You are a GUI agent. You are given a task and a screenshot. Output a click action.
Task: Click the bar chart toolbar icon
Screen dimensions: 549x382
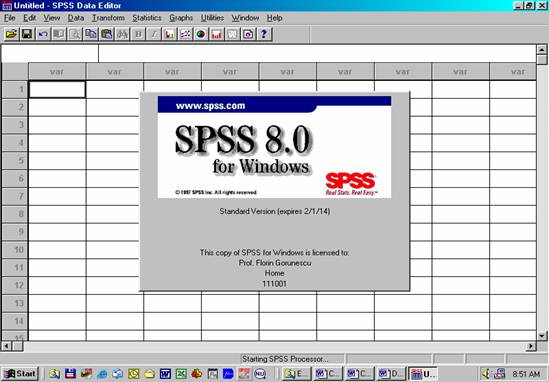169,34
